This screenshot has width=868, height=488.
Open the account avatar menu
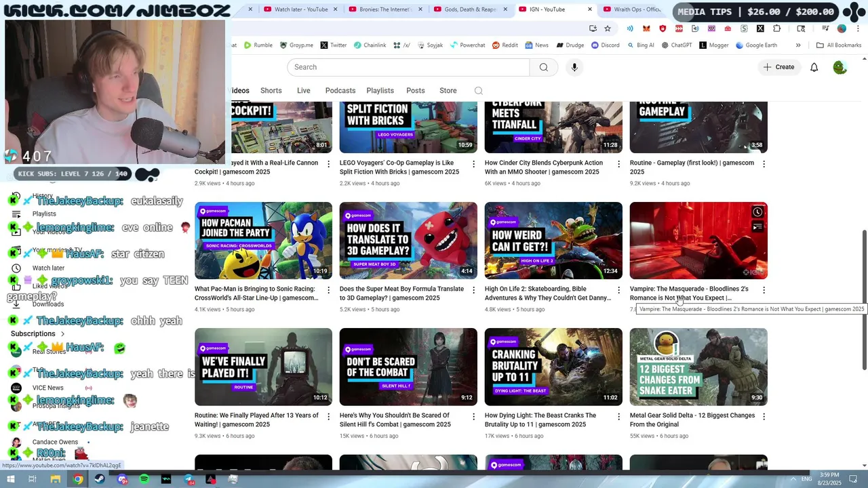[x=840, y=67]
